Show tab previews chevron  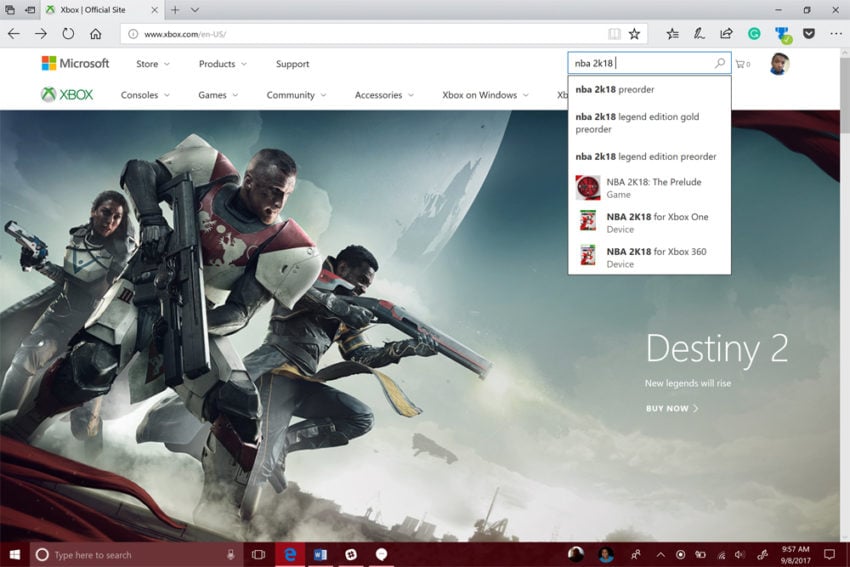pyautogui.click(x=195, y=10)
